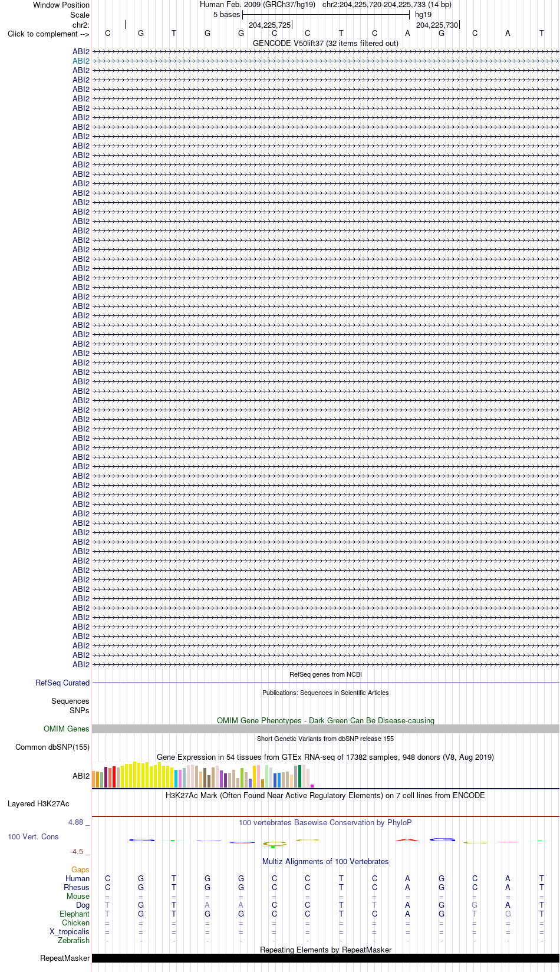Click the Layered H3K27Ac label
The width and height of the screenshot is (560, 972).
[38, 803]
